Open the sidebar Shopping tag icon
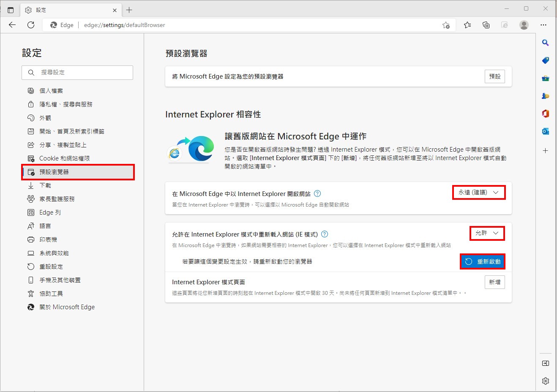The image size is (557, 392). point(546,60)
